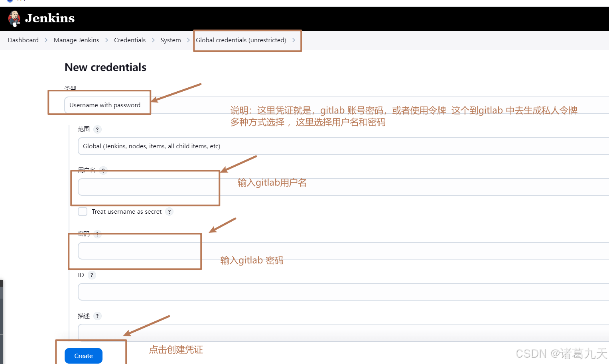Click the Create button

click(x=83, y=356)
